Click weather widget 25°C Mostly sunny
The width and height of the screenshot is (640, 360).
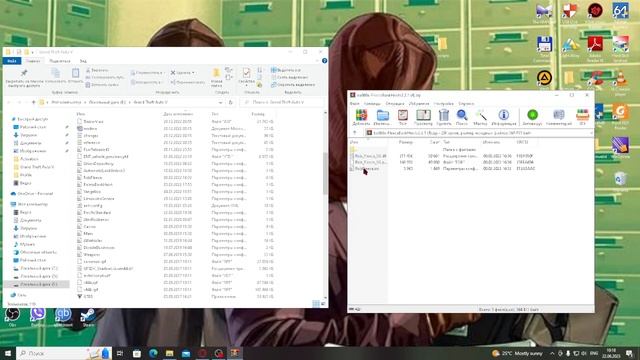(x=517, y=353)
